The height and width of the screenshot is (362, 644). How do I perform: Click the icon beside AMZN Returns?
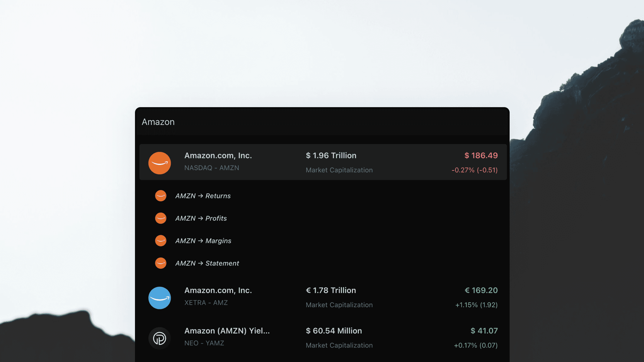pyautogui.click(x=161, y=196)
